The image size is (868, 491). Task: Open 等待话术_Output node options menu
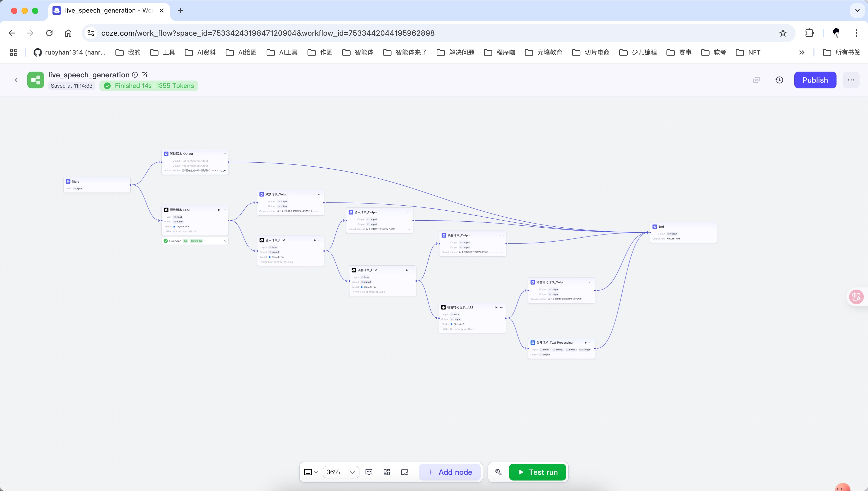click(x=224, y=154)
